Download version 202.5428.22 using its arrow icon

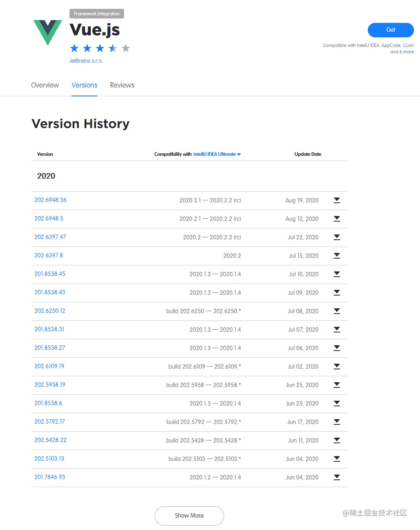tap(337, 440)
